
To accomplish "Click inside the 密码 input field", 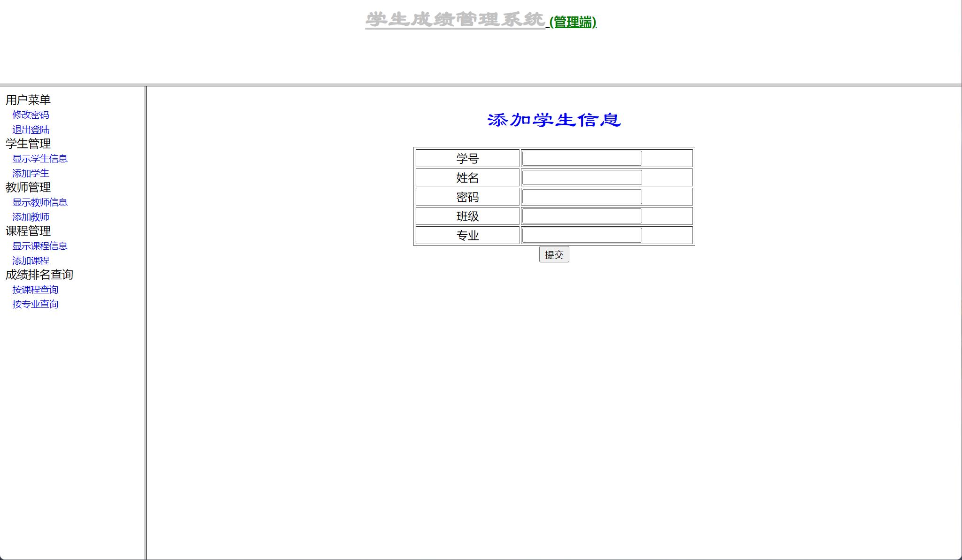I will tap(582, 197).
